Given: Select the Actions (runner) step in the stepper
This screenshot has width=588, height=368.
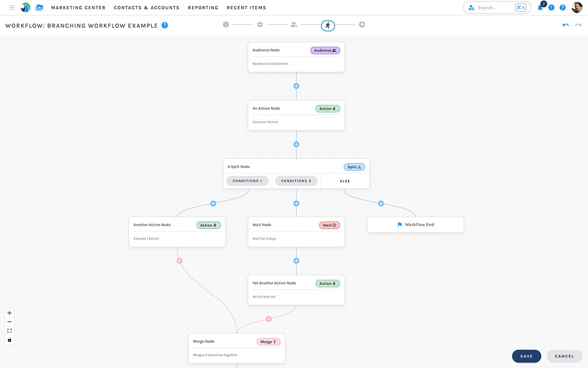Looking at the screenshot, I should 328,26.
